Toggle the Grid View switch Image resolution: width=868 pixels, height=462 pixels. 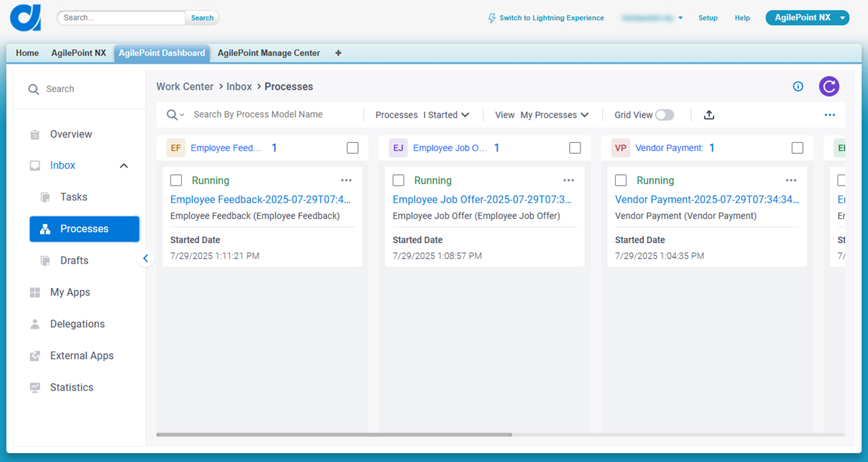665,115
